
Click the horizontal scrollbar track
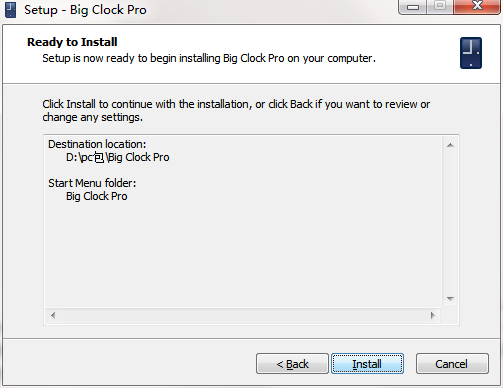243,315
